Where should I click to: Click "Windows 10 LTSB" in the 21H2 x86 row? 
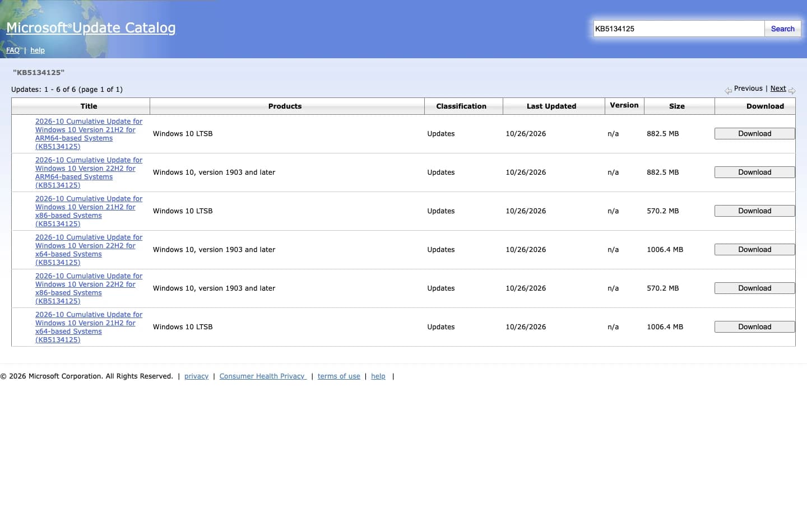click(183, 211)
